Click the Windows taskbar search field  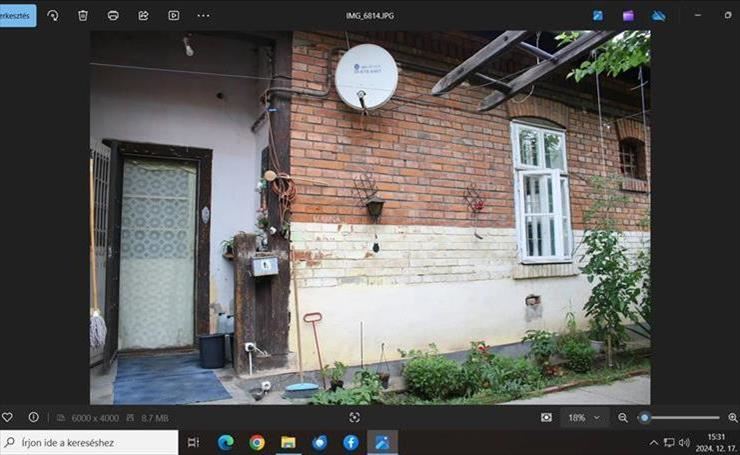point(90,442)
